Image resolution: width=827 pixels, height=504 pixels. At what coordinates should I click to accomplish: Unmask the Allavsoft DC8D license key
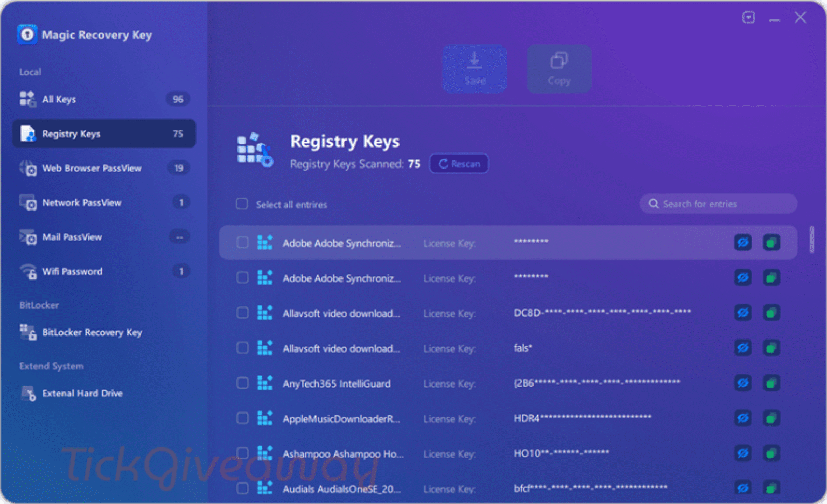point(743,313)
